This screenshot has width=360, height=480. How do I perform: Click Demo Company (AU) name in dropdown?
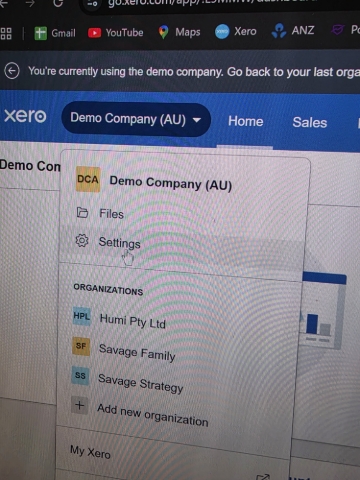click(171, 183)
